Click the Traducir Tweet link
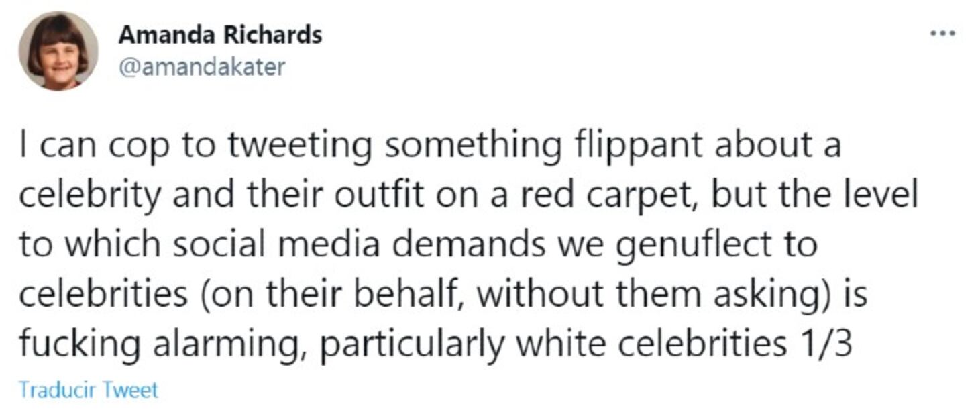Viewport: 980px width, 416px height. point(89,390)
